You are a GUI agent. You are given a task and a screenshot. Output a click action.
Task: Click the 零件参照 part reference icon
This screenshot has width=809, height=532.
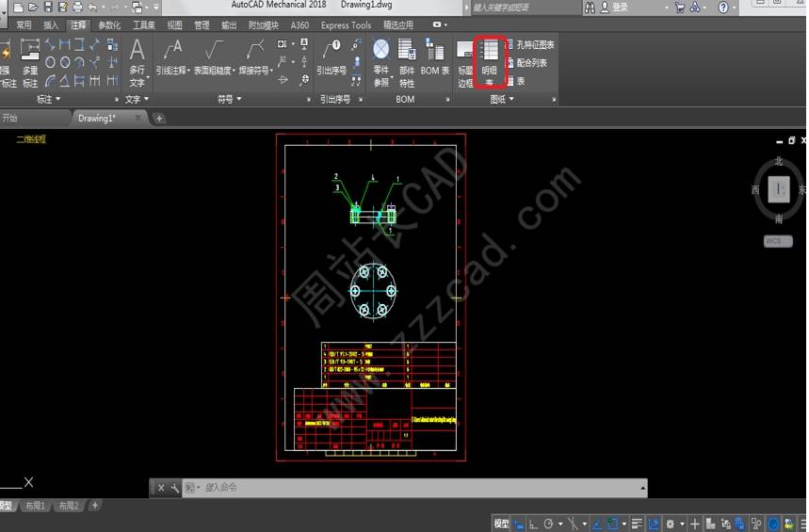tap(380, 60)
